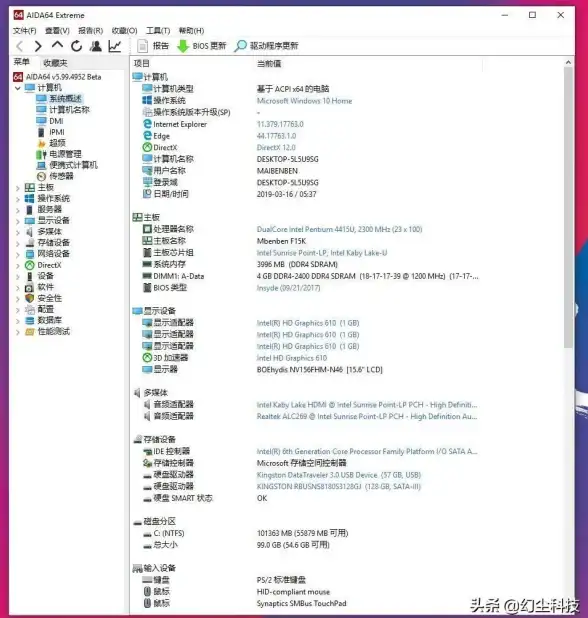Image resolution: width=588 pixels, height=618 pixels.
Task: Click the Forward navigation arrow
Action: coord(38,46)
